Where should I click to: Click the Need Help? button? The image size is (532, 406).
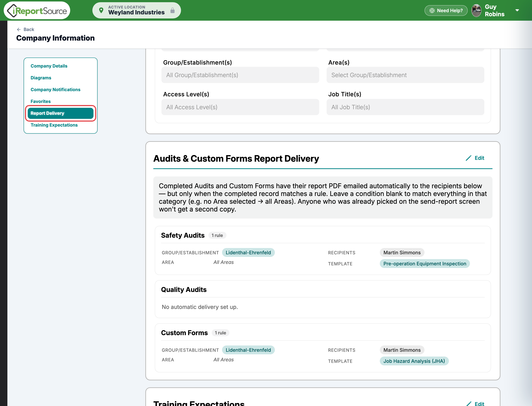click(x=446, y=11)
